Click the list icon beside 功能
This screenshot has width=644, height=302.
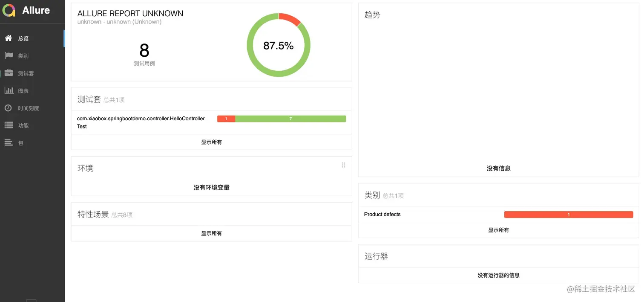(x=9, y=125)
